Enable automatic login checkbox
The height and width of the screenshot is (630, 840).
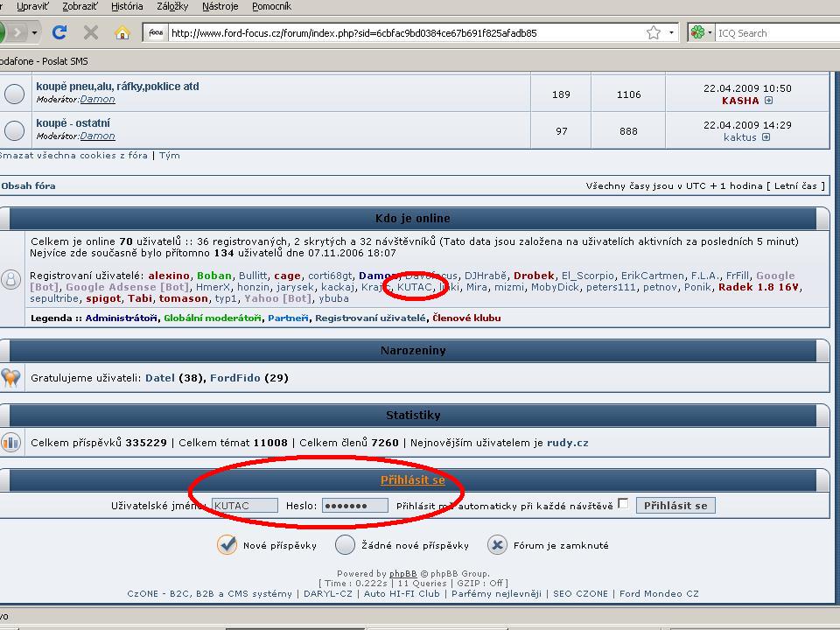pyautogui.click(x=623, y=504)
